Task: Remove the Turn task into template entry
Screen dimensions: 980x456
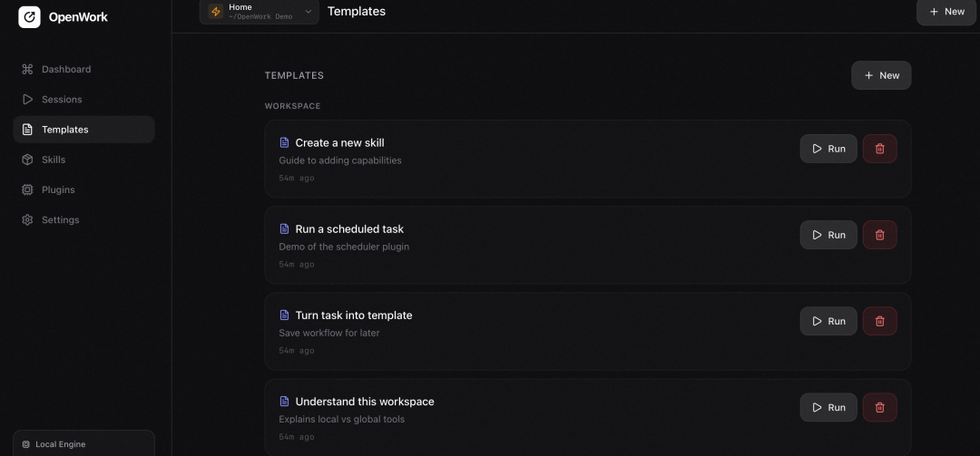Action: tap(879, 321)
